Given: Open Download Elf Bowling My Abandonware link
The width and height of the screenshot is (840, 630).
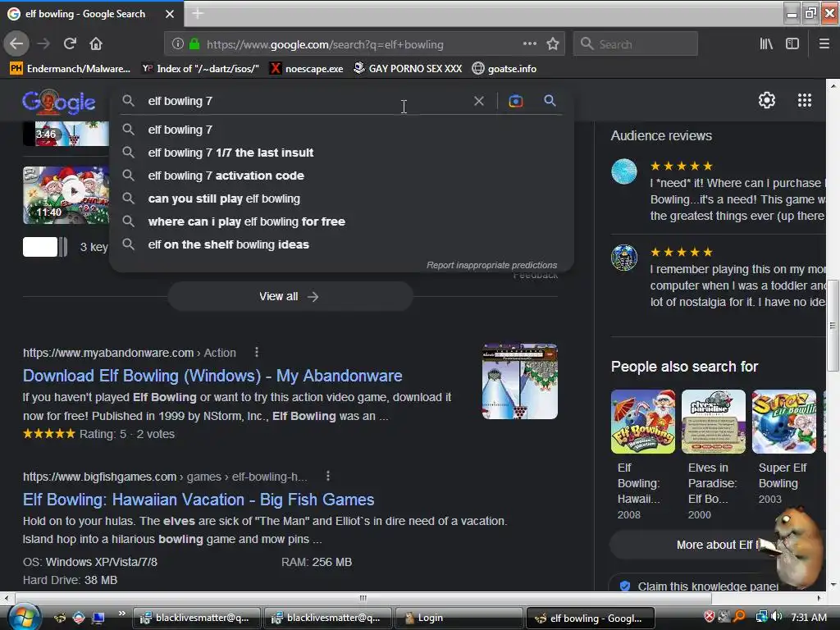Looking at the screenshot, I should click(212, 376).
